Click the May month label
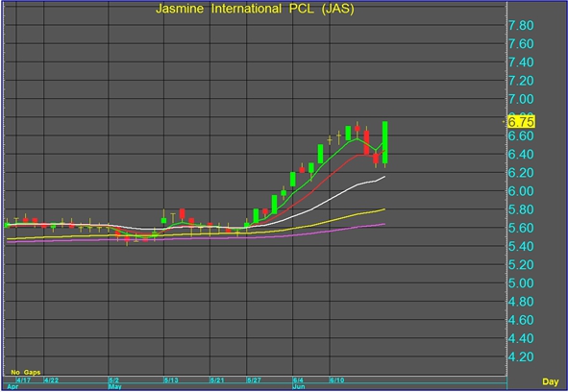 click(x=114, y=386)
